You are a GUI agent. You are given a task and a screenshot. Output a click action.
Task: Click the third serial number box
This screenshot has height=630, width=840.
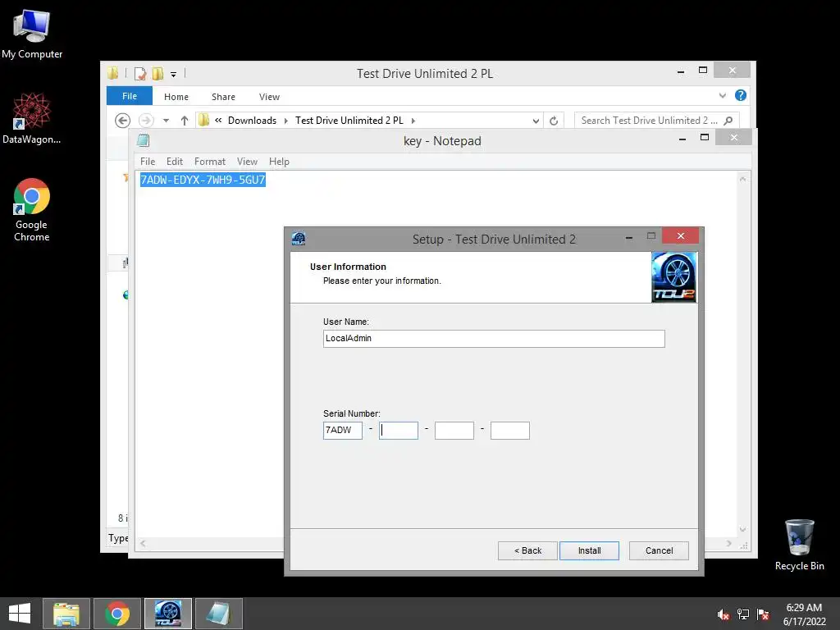[454, 430]
